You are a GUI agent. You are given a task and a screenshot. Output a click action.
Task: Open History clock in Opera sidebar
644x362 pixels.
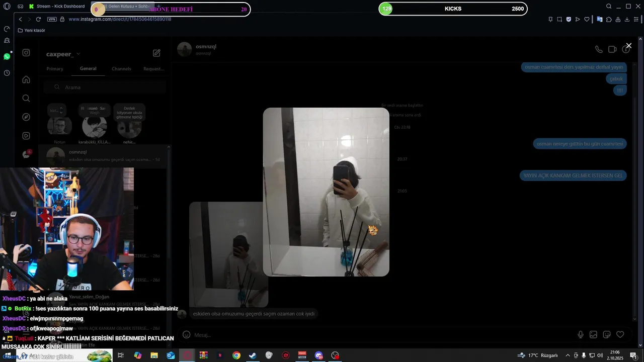7,73
